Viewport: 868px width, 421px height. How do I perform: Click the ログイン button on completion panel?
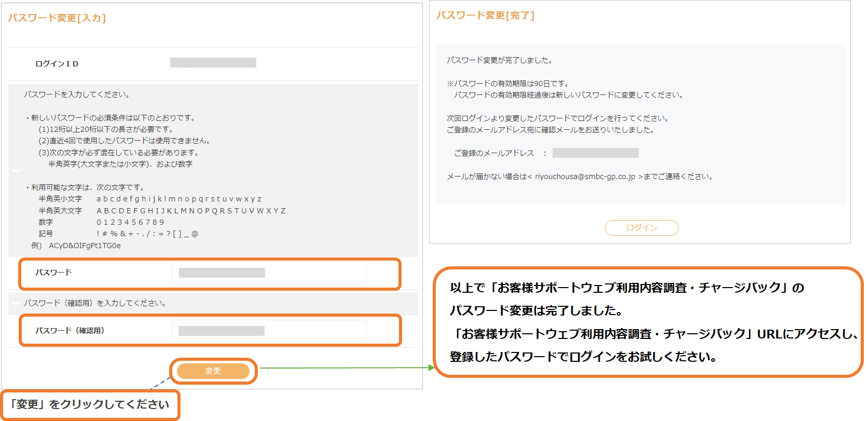tap(641, 227)
